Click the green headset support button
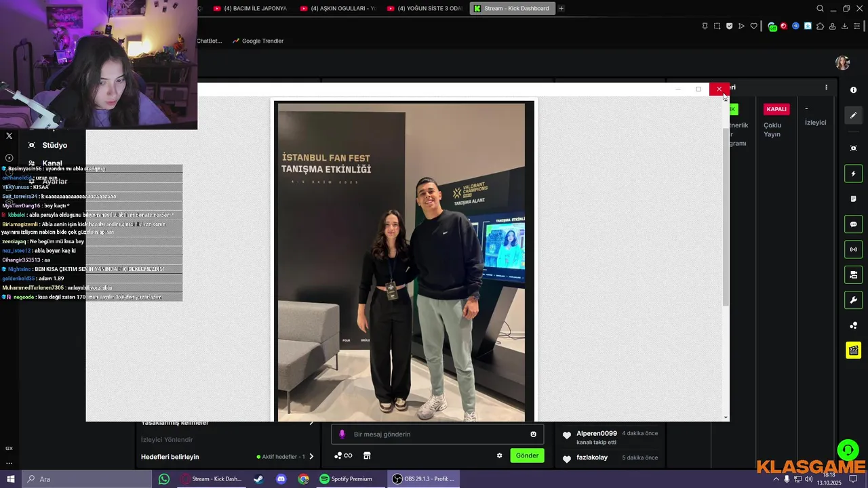Image resolution: width=868 pixels, height=488 pixels. click(848, 449)
